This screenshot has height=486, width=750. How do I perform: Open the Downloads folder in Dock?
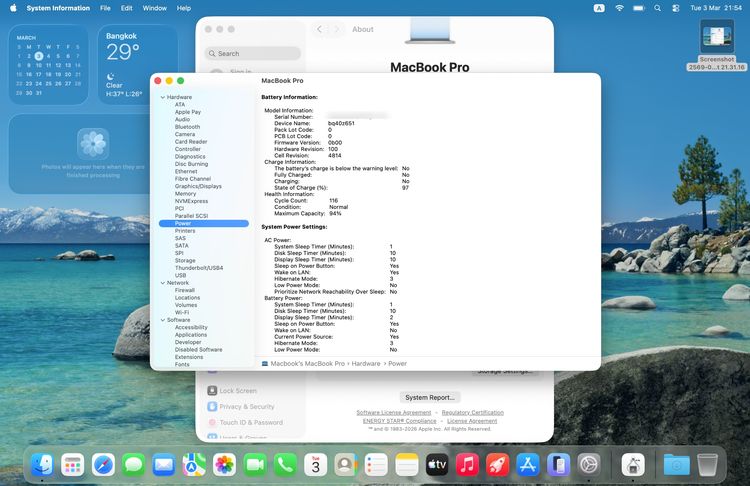click(x=677, y=464)
